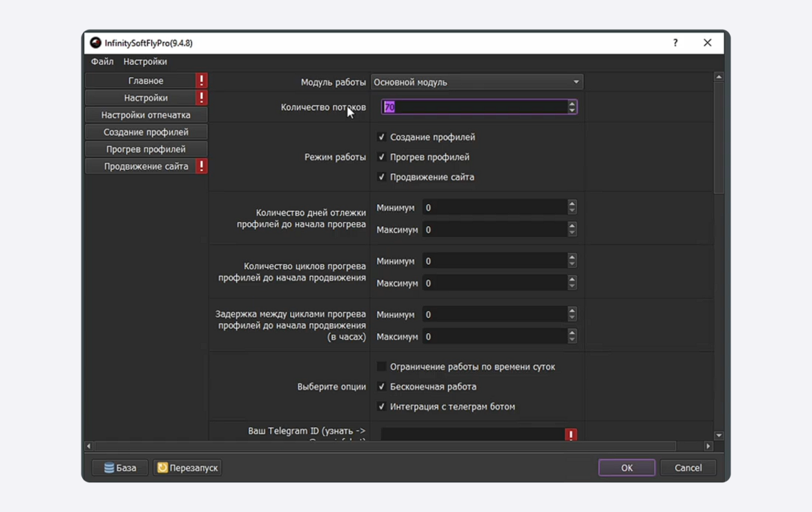Open the Модуль работы dropdown
This screenshot has height=512, width=812.
476,82
